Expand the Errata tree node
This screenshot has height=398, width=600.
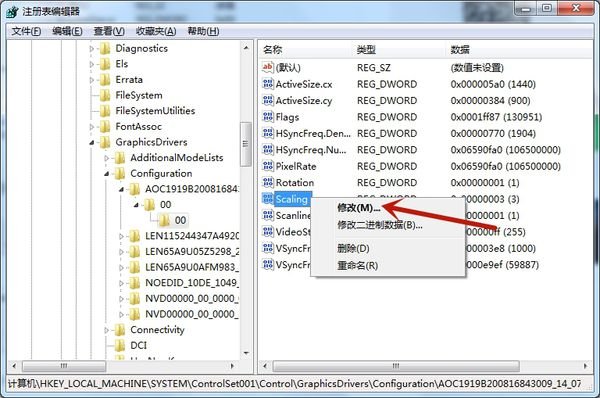click(x=91, y=80)
